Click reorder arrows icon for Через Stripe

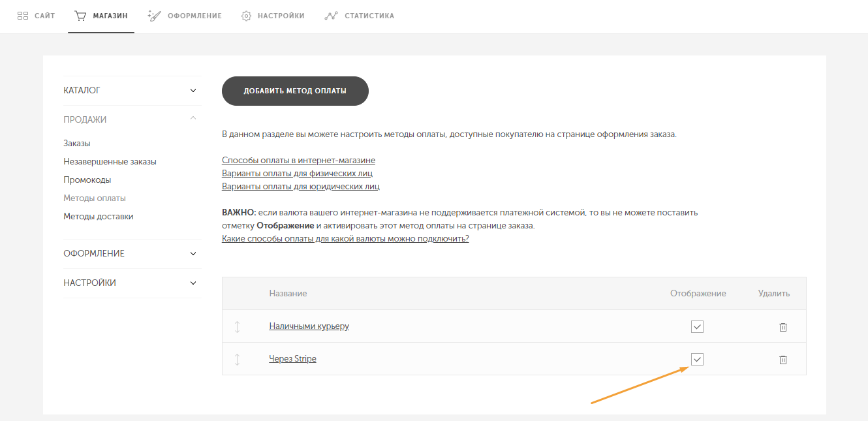pyautogui.click(x=238, y=359)
